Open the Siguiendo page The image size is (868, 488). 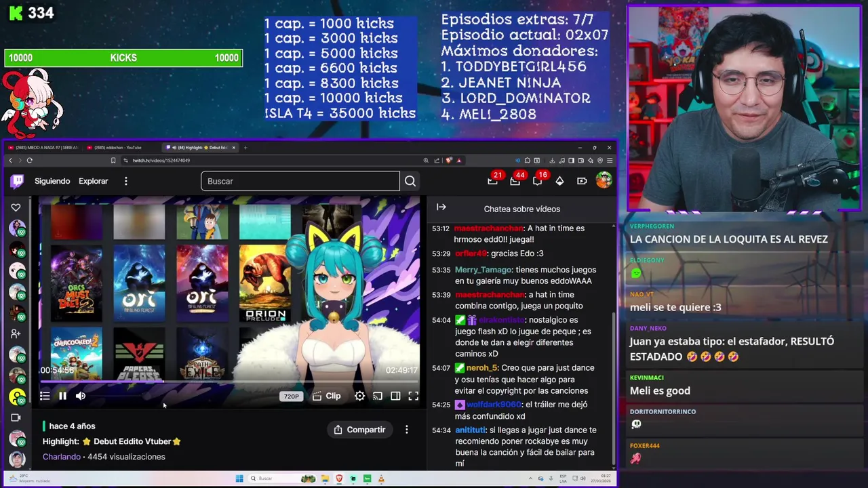click(x=52, y=181)
